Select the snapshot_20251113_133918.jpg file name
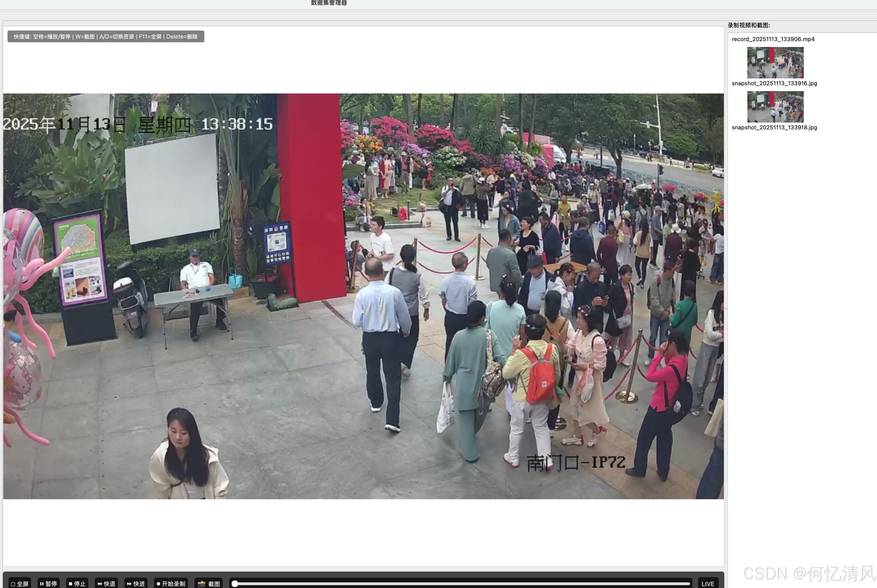 point(774,128)
